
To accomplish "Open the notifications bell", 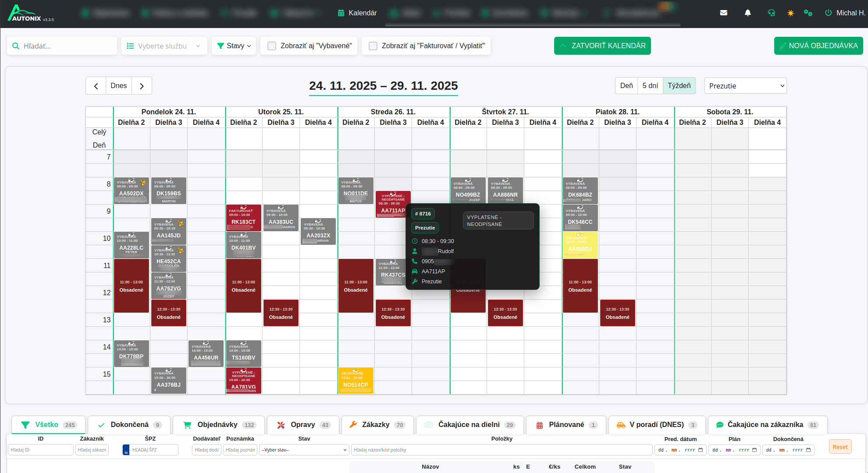I will (748, 13).
